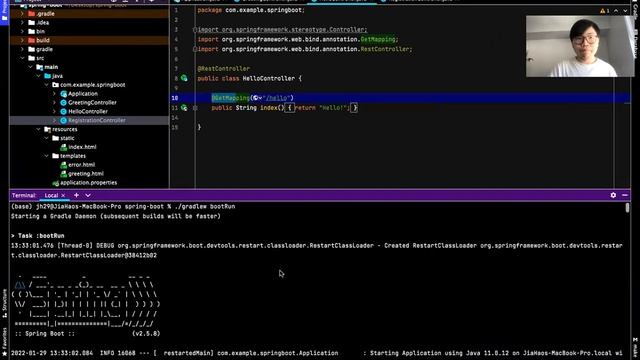Fold the index() method body

pyautogui.click(x=195, y=108)
